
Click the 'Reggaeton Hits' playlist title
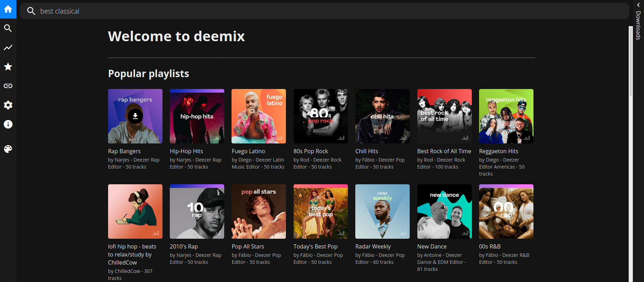[x=499, y=151]
